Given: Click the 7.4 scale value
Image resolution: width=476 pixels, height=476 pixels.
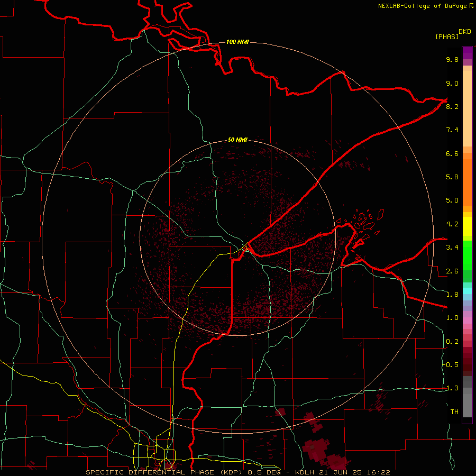Looking at the screenshot, I should click(x=452, y=130).
